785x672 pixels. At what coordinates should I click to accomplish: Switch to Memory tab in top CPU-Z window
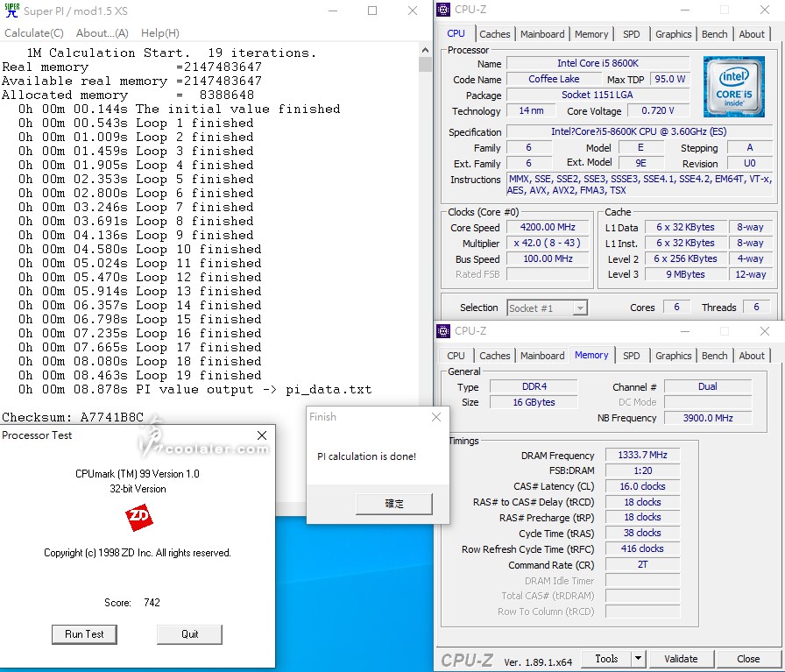coord(591,34)
